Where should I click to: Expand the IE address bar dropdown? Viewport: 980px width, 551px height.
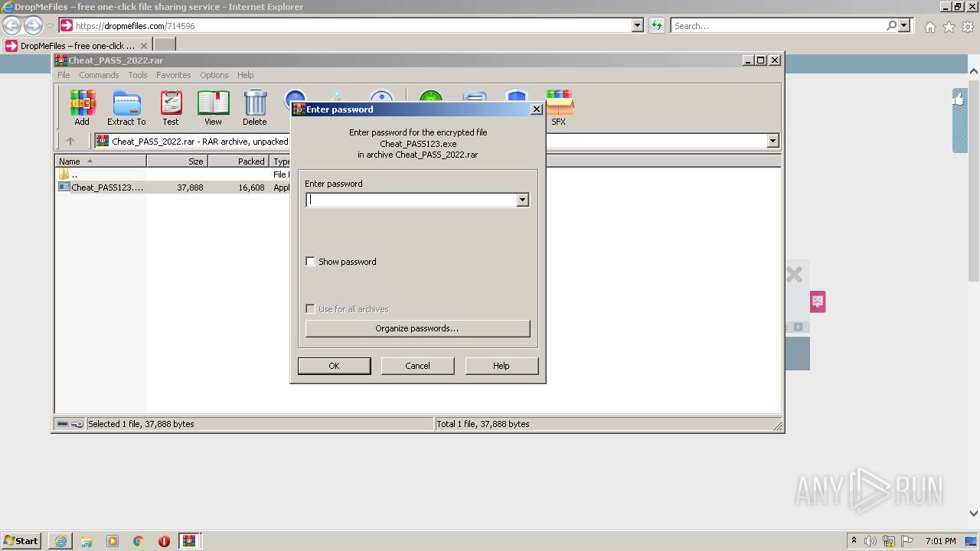coord(637,25)
